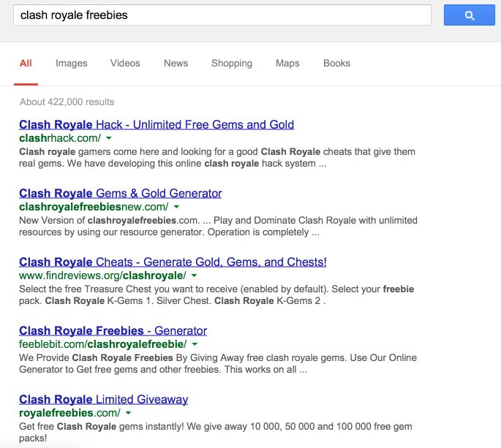Viewport: 501px width, 448px height.
Task: Focus the search box containing clash royale freebies
Action: [x=222, y=15]
